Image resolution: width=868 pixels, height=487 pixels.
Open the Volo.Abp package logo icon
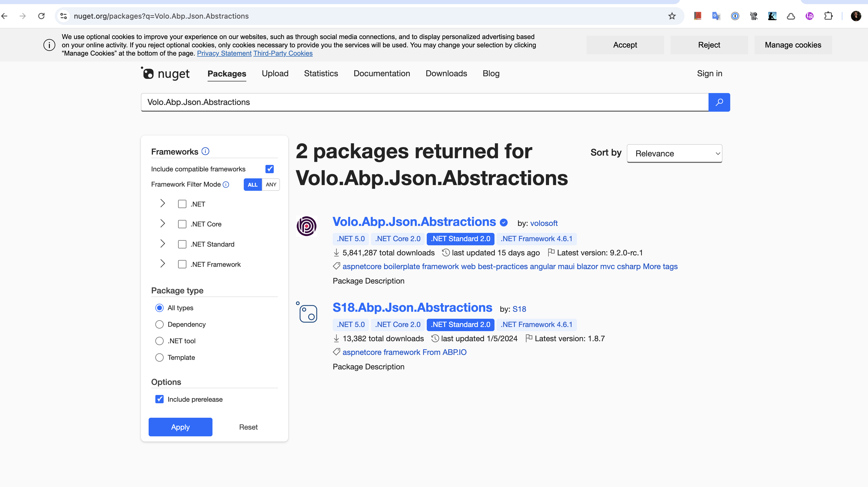(x=306, y=226)
